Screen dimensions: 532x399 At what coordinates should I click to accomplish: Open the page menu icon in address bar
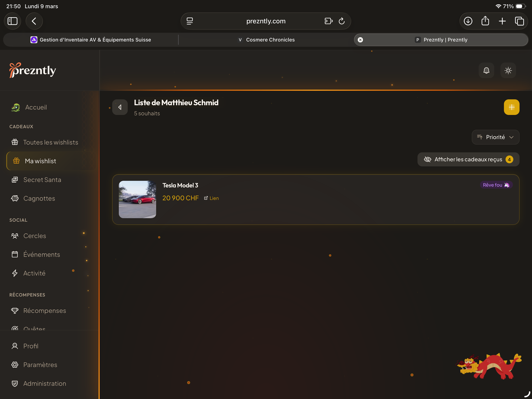[x=190, y=21]
